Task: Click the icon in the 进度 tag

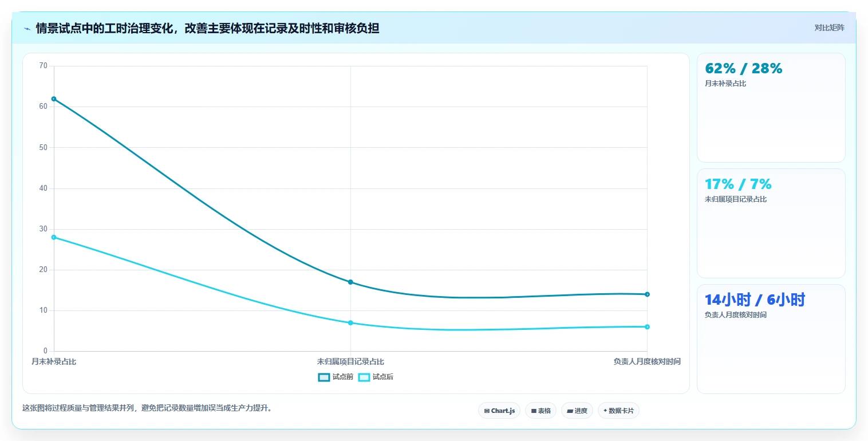Action: 570,411
